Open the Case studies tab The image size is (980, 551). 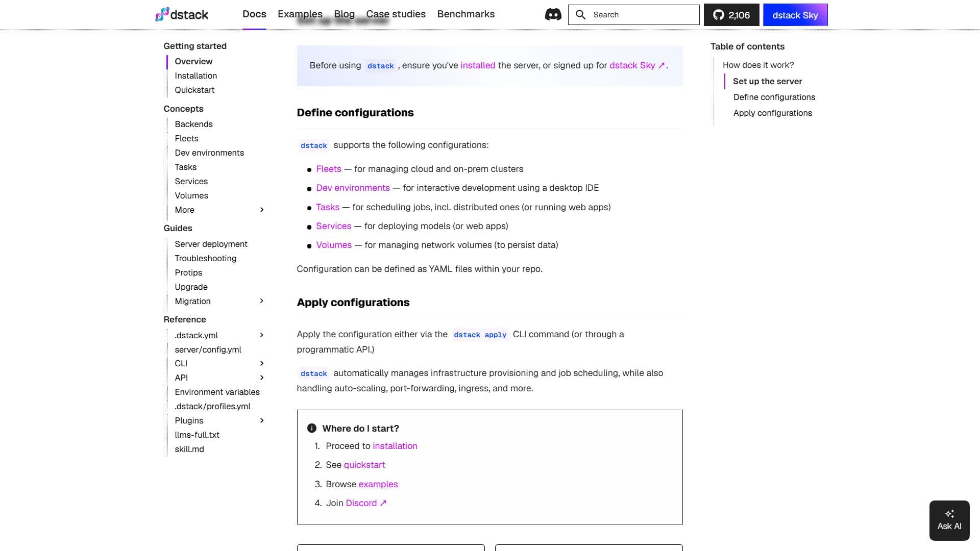click(x=396, y=14)
